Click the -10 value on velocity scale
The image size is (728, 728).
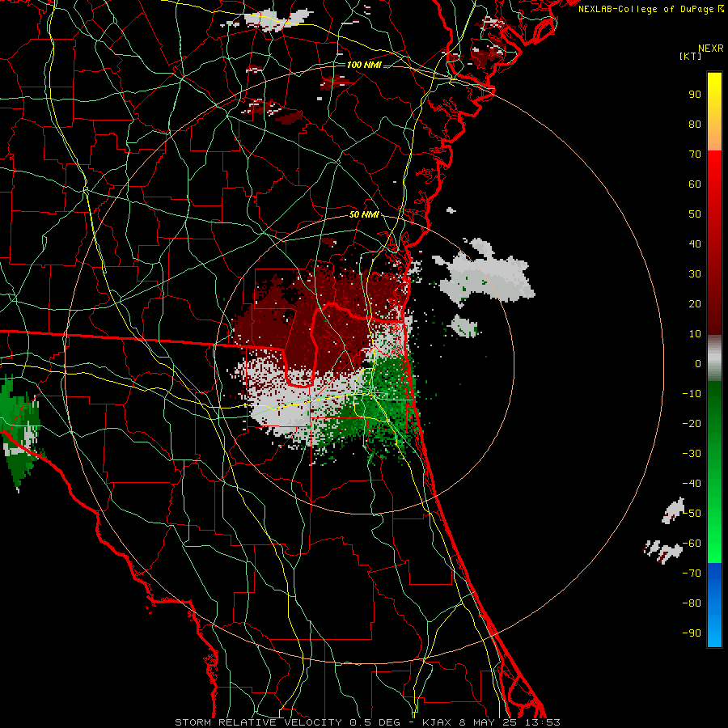(x=692, y=394)
